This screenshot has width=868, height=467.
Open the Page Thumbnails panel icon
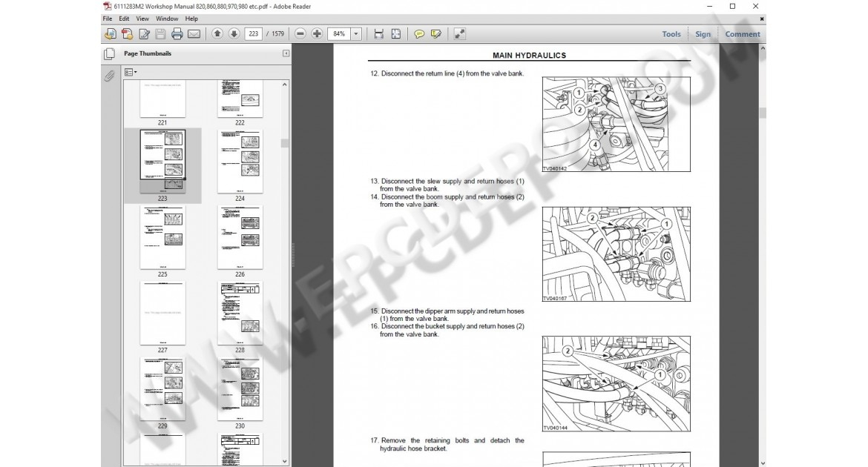[110, 53]
